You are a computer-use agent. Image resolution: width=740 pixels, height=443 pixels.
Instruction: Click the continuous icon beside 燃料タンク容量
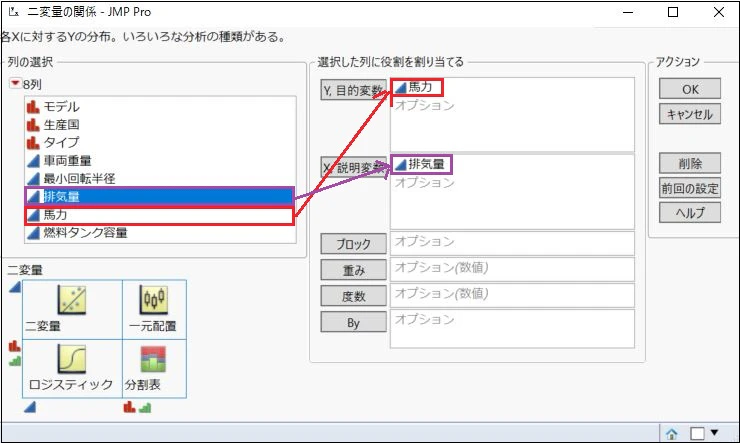(x=33, y=233)
